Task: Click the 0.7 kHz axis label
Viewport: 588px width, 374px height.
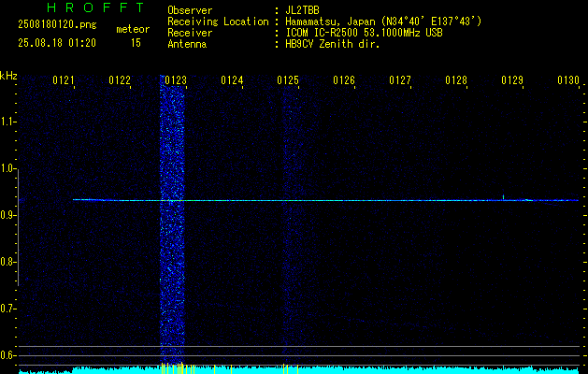Action: (7, 309)
